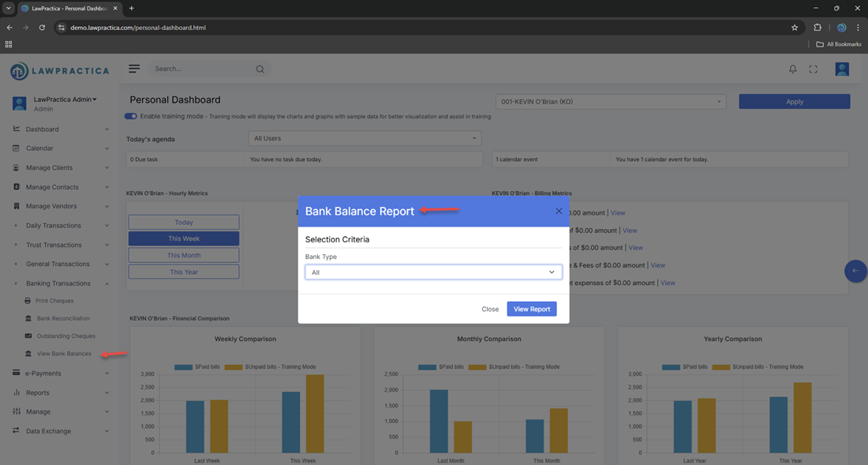This screenshot has height=465, width=868.
Task: Click the fullscreen expand icon
Action: (813, 69)
